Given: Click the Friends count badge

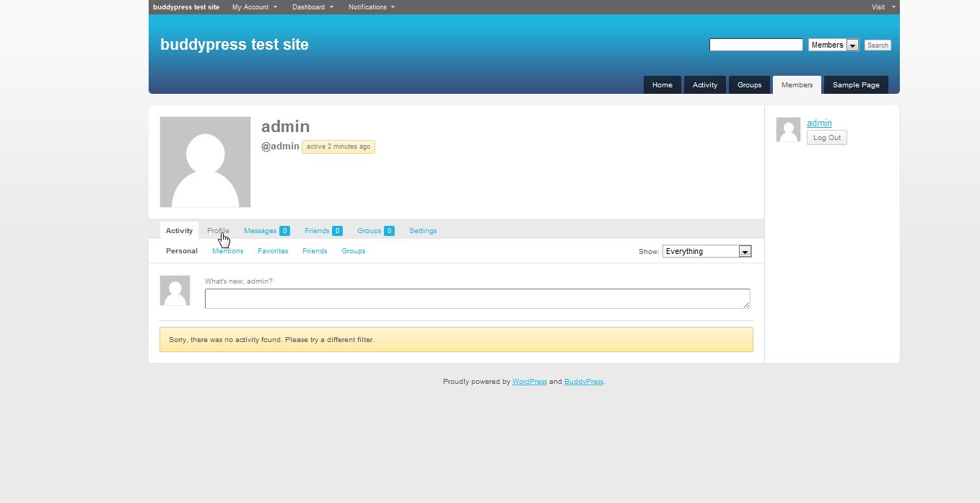Looking at the screenshot, I should 337,231.
